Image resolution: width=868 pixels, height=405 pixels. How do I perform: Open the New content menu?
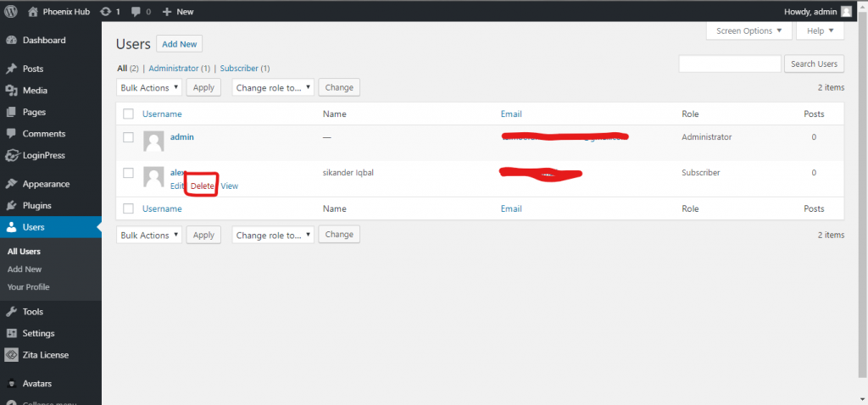coord(178,12)
